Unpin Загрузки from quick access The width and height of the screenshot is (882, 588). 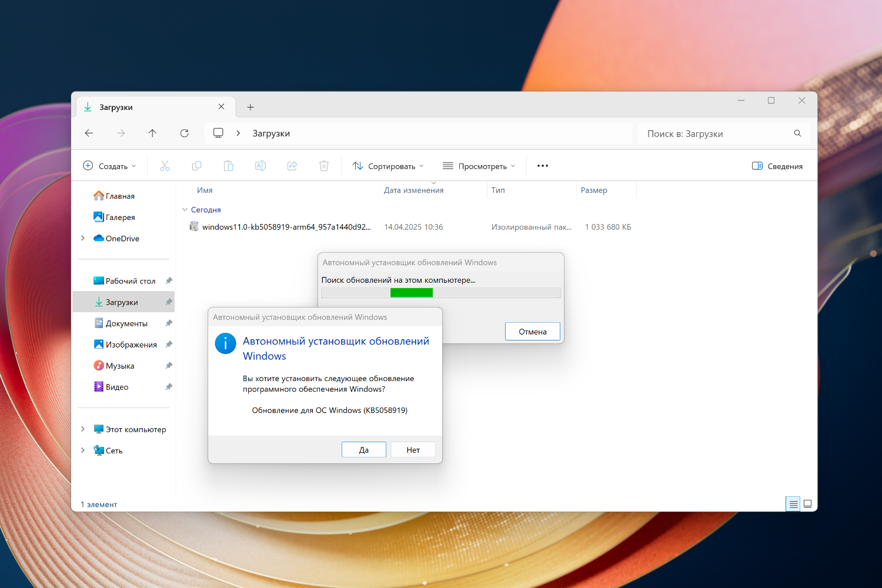click(169, 302)
